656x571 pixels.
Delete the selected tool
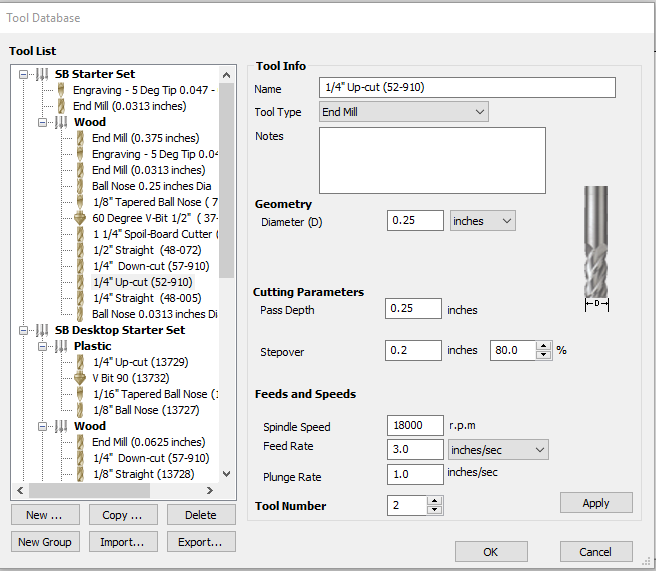click(201, 515)
